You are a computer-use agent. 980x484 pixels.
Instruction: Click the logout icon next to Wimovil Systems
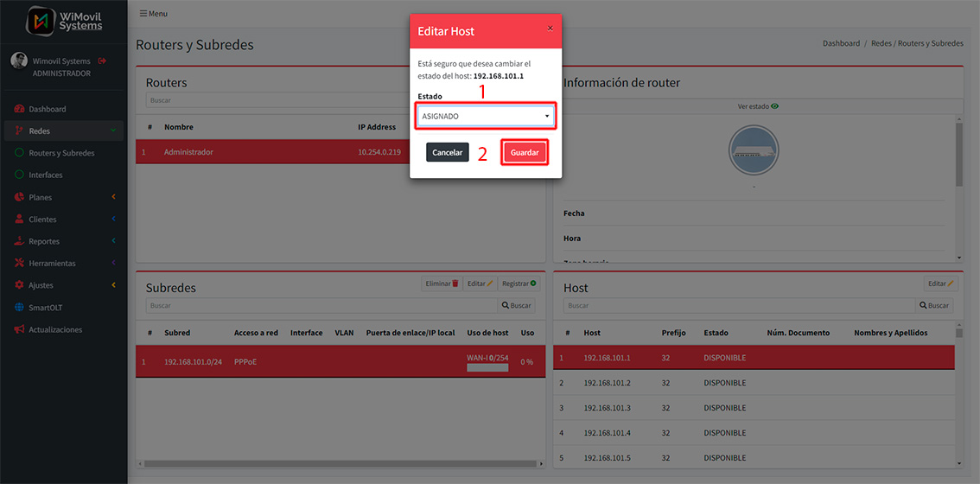tap(103, 60)
